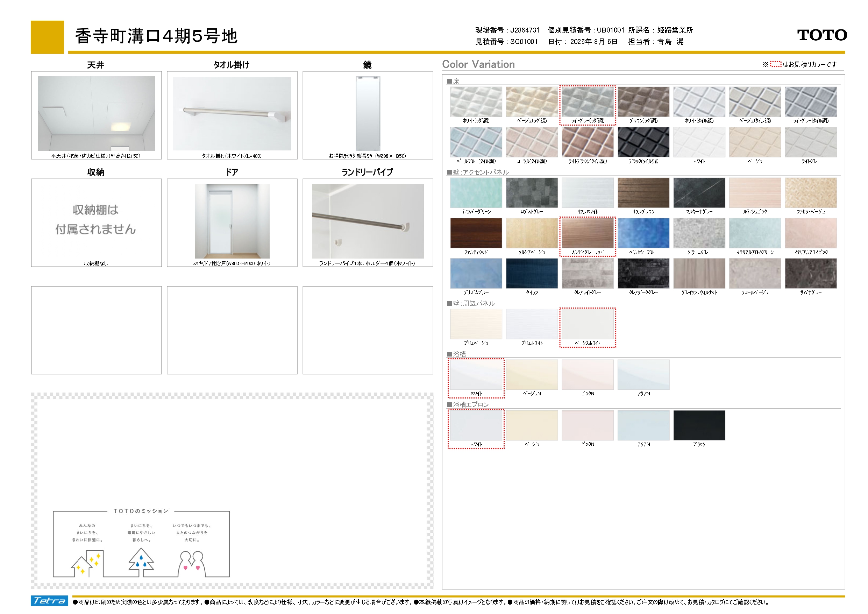Click the square bullet before 浴槽エプロン heading

pyautogui.click(x=449, y=404)
